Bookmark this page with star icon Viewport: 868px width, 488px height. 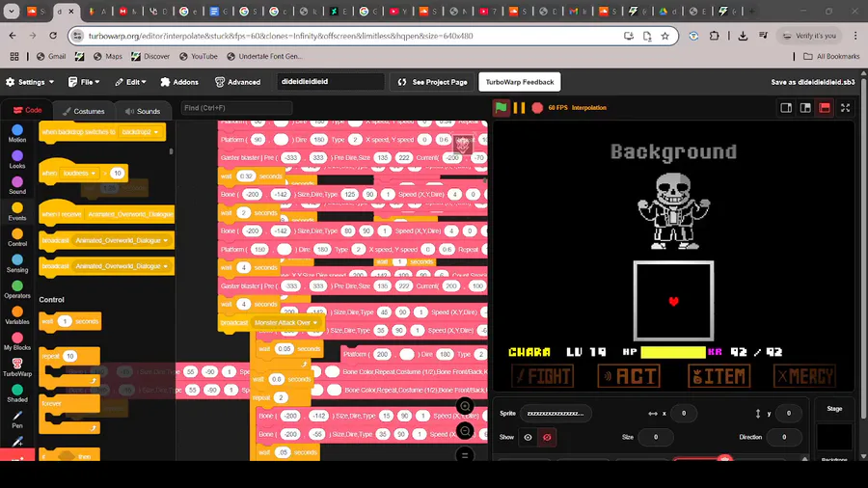(665, 36)
